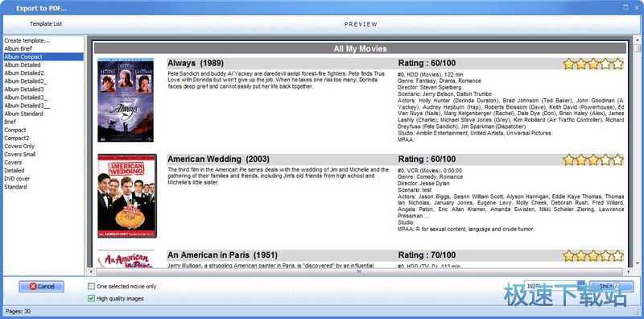Click 'Pages: 30' in the status bar
Screen dimensions: 644x319
click(x=18, y=311)
